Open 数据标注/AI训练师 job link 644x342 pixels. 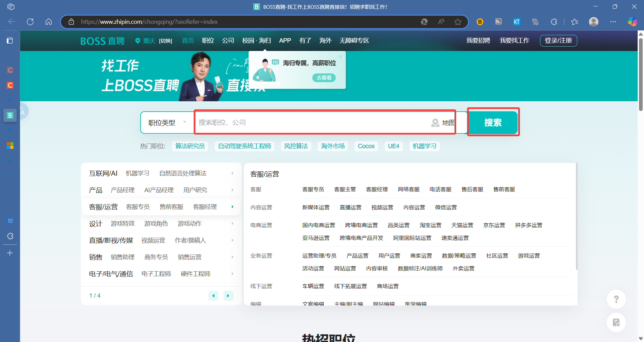420,269
